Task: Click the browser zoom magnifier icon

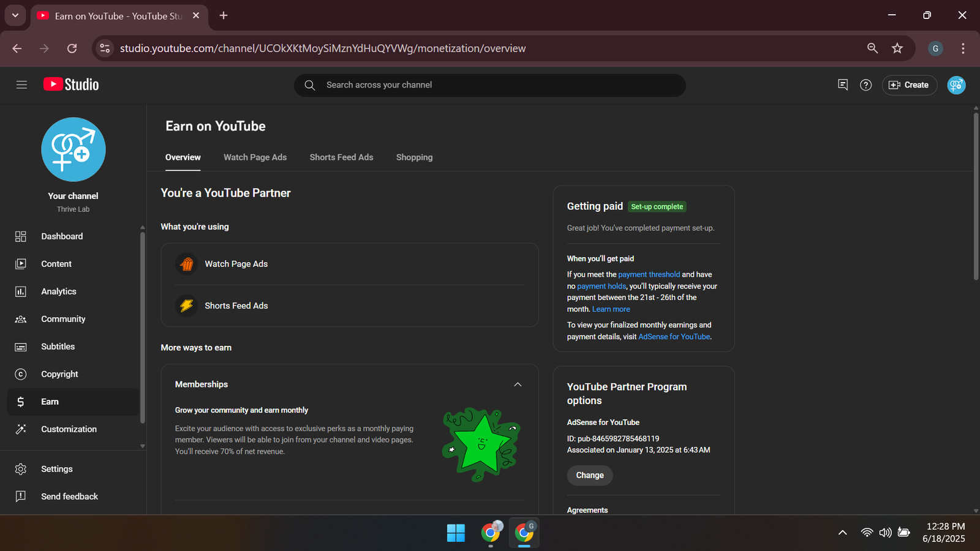Action: pos(873,48)
